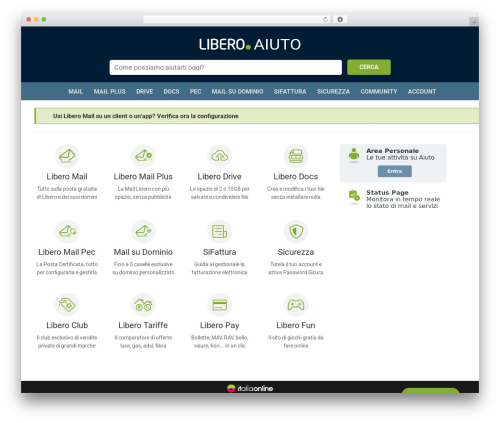Click the Libero Tariffe comparison icon
500x423 pixels.
coord(143,305)
